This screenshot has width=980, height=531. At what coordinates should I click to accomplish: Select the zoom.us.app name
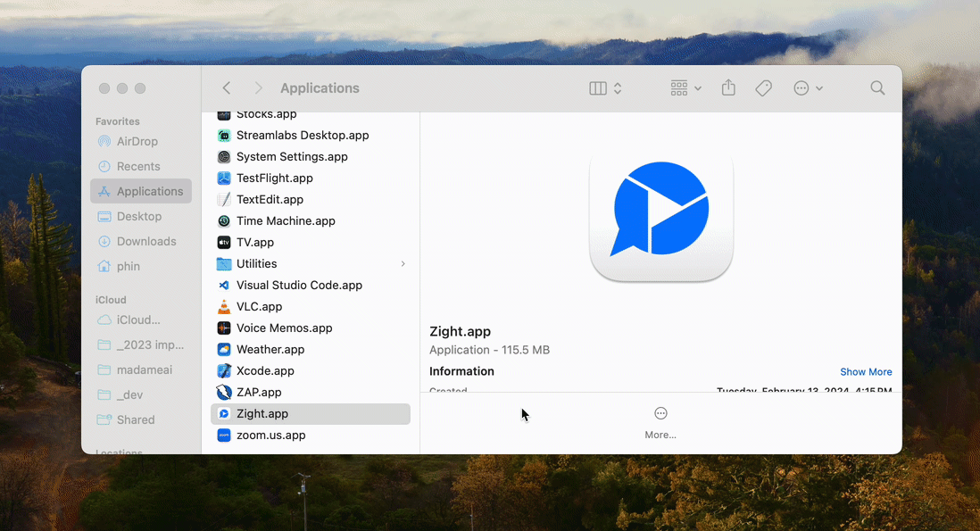270,435
